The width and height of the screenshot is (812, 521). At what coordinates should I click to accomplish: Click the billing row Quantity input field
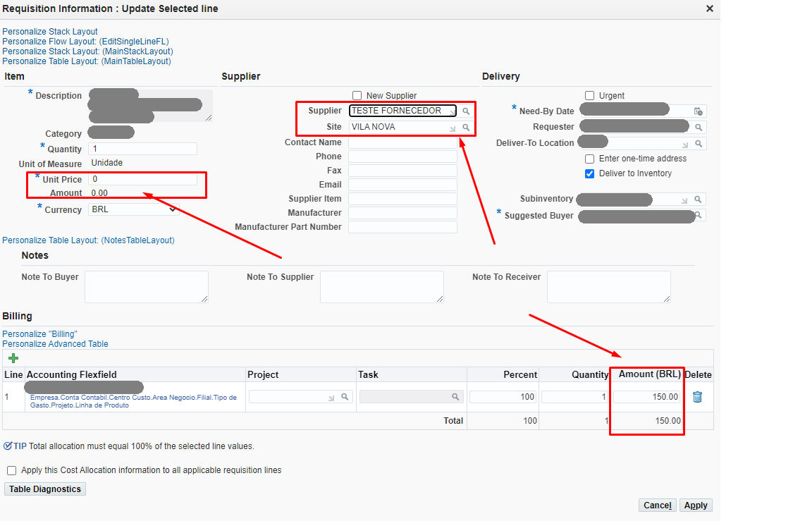click(575, 397)
